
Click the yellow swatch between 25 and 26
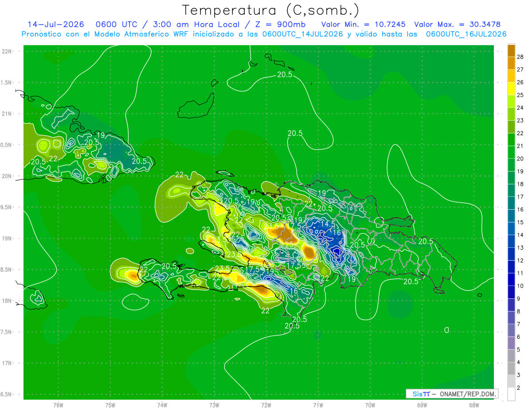point(511,89)
